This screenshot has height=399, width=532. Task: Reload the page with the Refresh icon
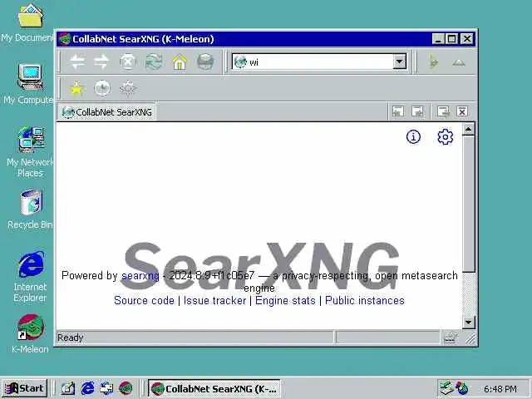153,62
